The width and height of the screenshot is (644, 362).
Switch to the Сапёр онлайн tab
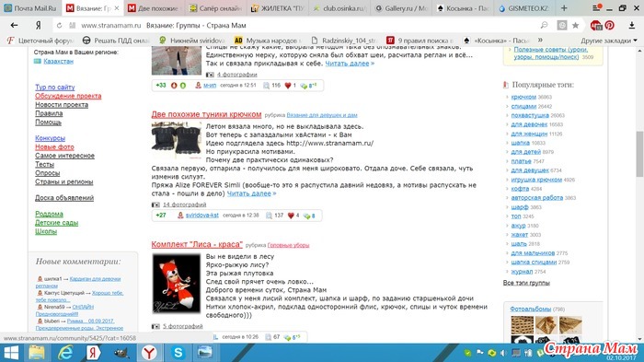pyautogui.click(x=215, y=7)
